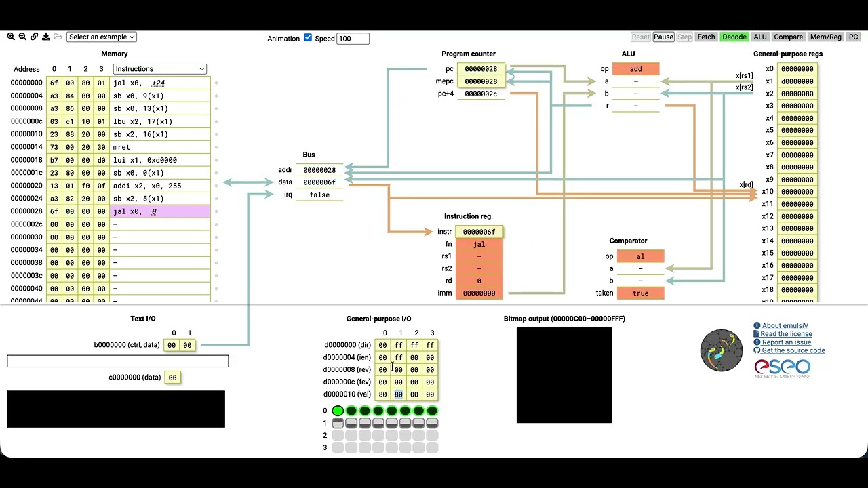The height and width of the screenshot is (488, 868).
Task: Click the c0000000 (data) value cell
Action: pos(173,378)
